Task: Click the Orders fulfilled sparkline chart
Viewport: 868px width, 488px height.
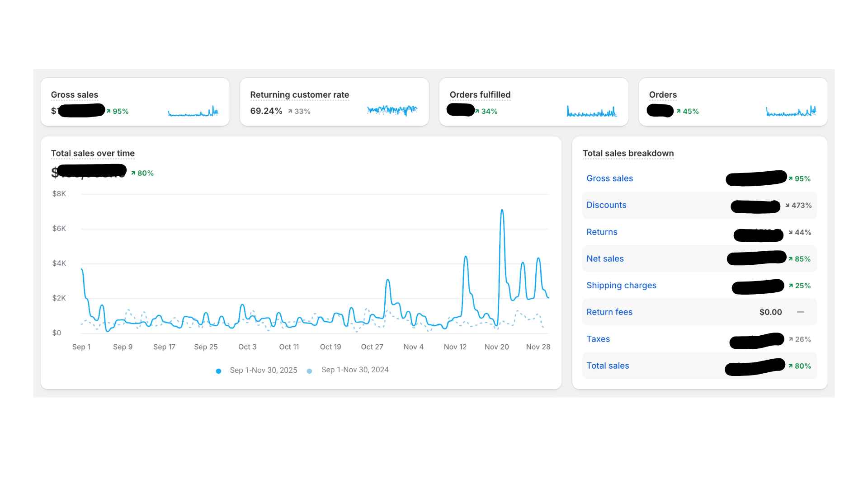Action: 591,112
